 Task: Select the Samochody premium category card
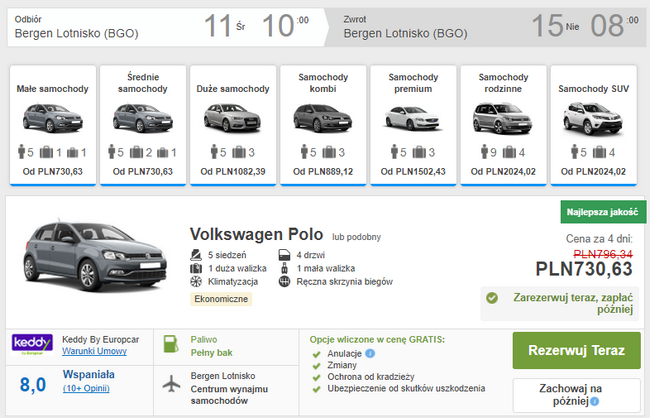tap(413, 125)
